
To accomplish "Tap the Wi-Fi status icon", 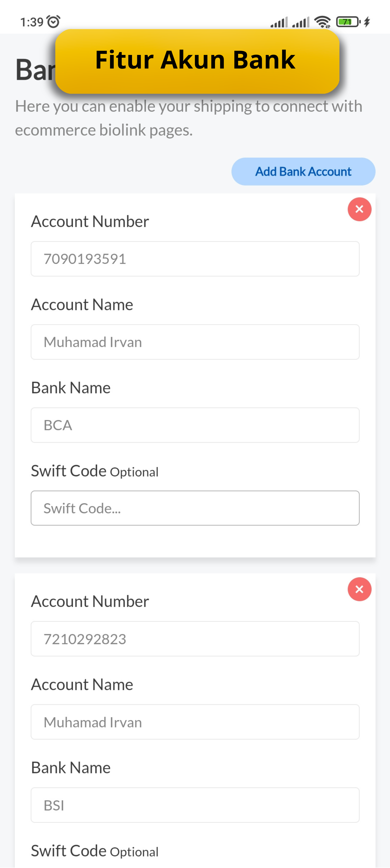I will pos(322,22).
